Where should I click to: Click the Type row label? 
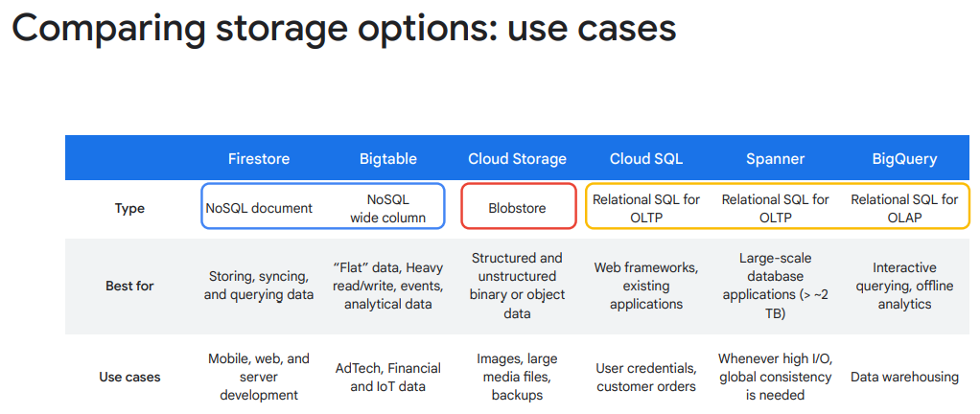(x=130, y=209)
